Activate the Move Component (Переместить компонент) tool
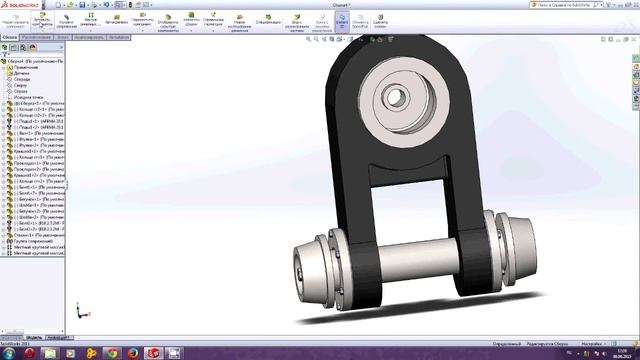Viewport: 640px width, 360px height. 142,20
